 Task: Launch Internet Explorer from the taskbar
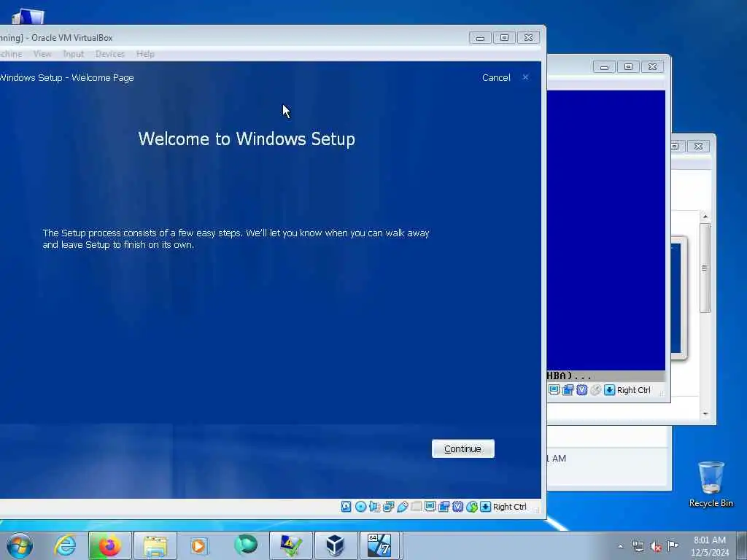(x=65, y=545)
